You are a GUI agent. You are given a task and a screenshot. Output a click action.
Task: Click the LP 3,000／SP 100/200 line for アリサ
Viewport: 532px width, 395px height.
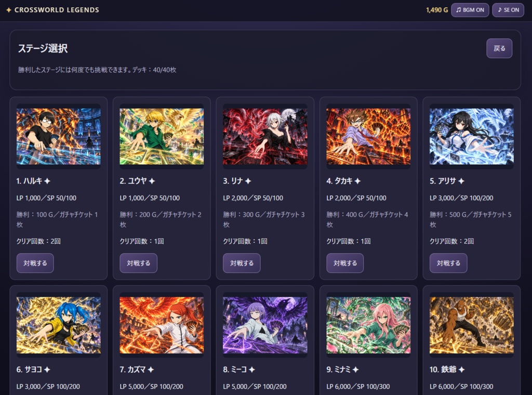tap(461, 198)
